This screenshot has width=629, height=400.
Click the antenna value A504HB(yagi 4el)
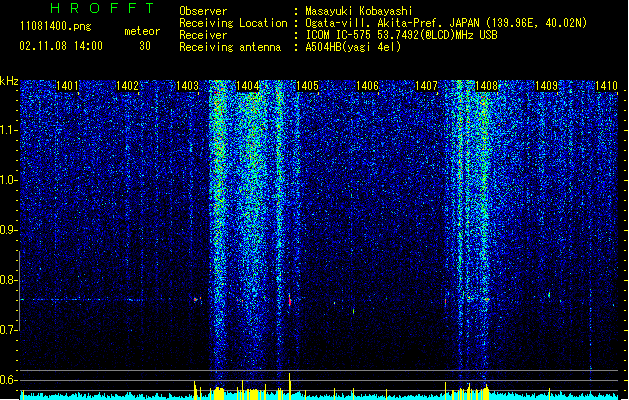[353, 47]
